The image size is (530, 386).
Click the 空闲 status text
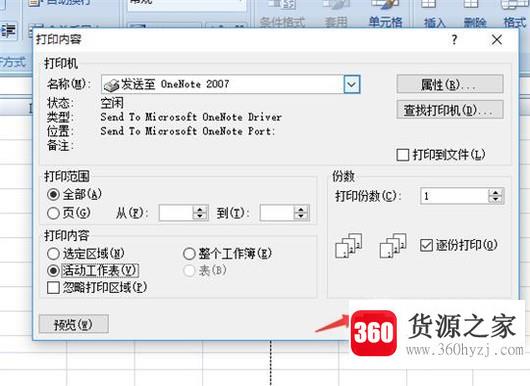coord(112,103)
